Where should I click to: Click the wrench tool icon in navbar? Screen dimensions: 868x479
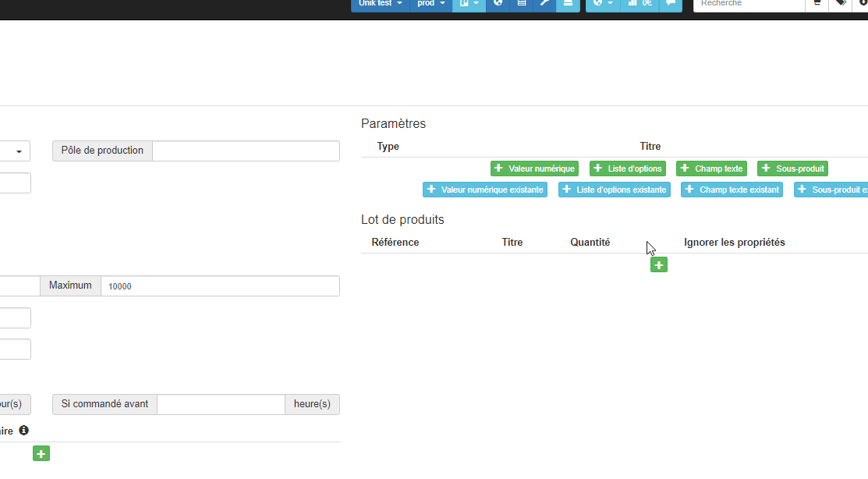(544, 4)
